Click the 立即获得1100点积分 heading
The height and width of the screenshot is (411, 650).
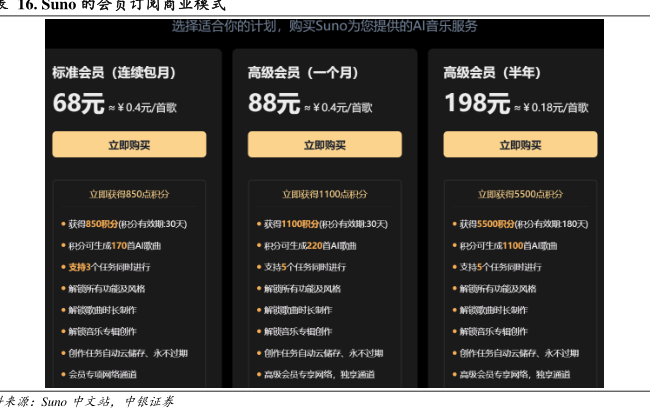click(x=324, y=194)
